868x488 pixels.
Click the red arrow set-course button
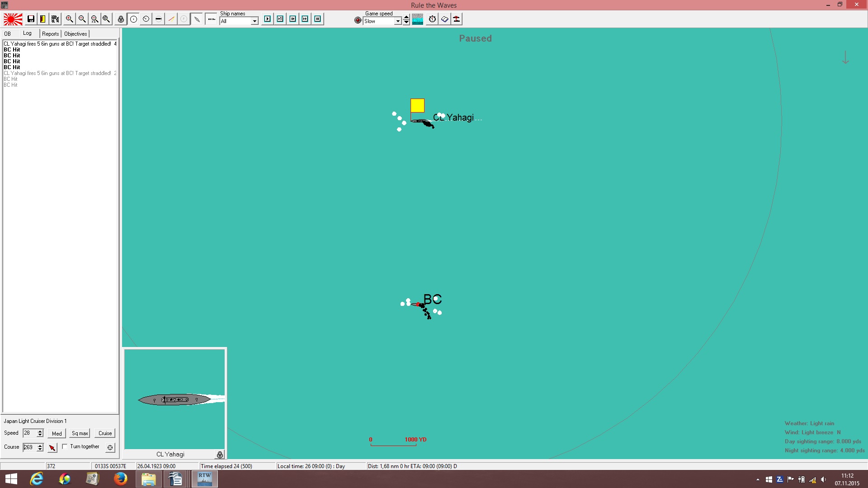[x=52, y=447]
